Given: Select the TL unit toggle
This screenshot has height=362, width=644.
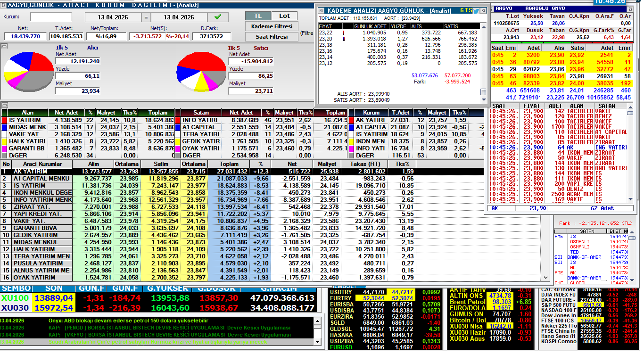Looking at the screenshot, I should coord(258,16).
